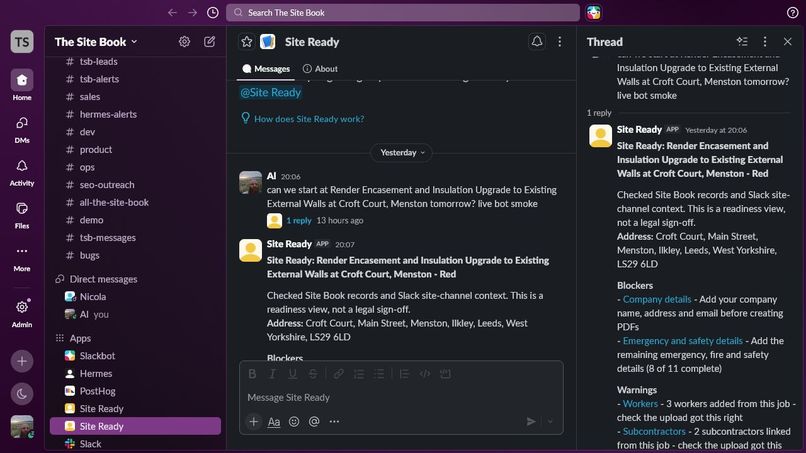The width and height of the screenshot is (806, 453).
Task: Click the moon pause notifications icon
Action: pos(22,394)
